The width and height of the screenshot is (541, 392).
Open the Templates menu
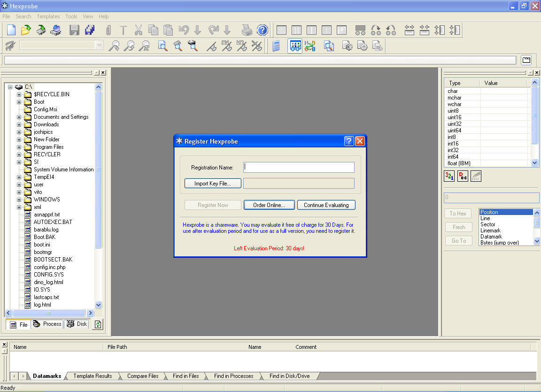coord(48,16)
